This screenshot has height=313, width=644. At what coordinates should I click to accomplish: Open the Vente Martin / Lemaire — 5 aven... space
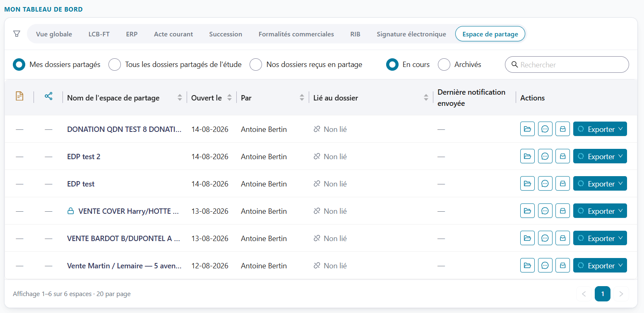124,266
